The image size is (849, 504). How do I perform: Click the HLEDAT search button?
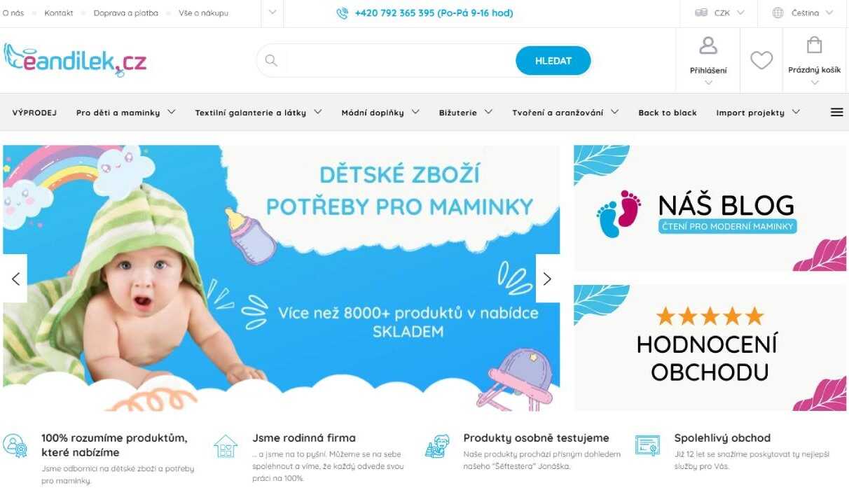(x=553, y=61)
